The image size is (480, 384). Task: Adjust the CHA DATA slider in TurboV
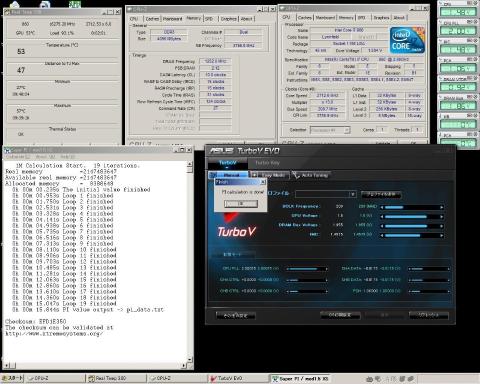pos(429,269)
